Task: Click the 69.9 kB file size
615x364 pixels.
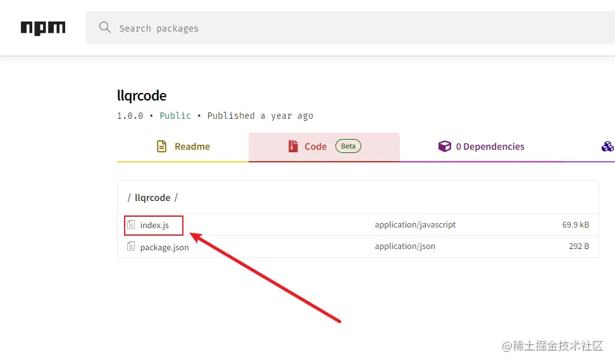Action: 575,225
